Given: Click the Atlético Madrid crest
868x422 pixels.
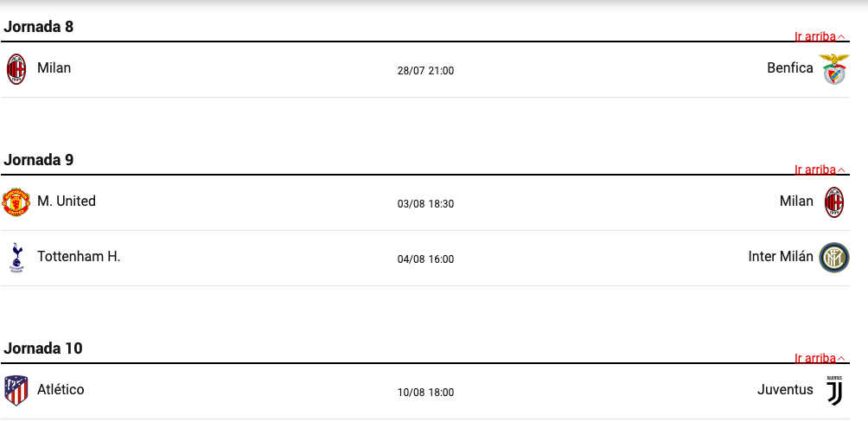Looking at the screenshot, I should click(16, 390).
